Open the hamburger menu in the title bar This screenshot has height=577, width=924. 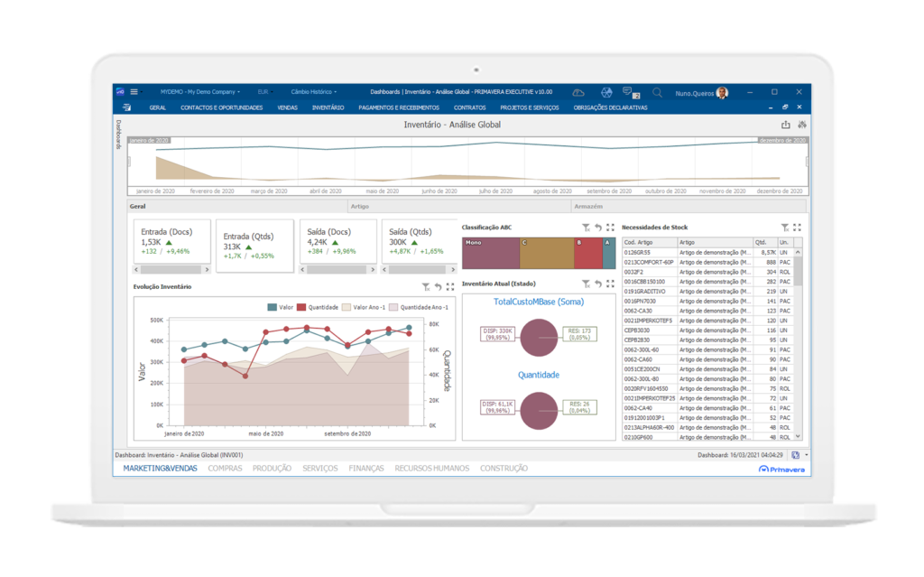[134, 92]
